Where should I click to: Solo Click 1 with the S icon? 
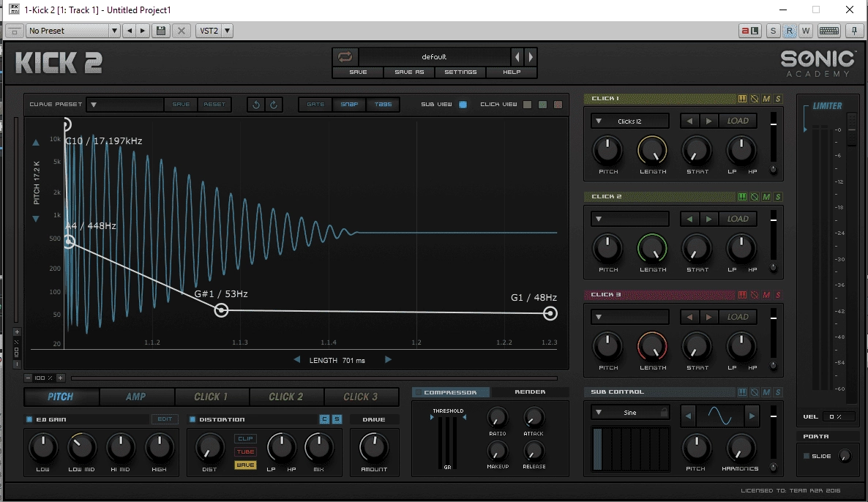[778, 99]
